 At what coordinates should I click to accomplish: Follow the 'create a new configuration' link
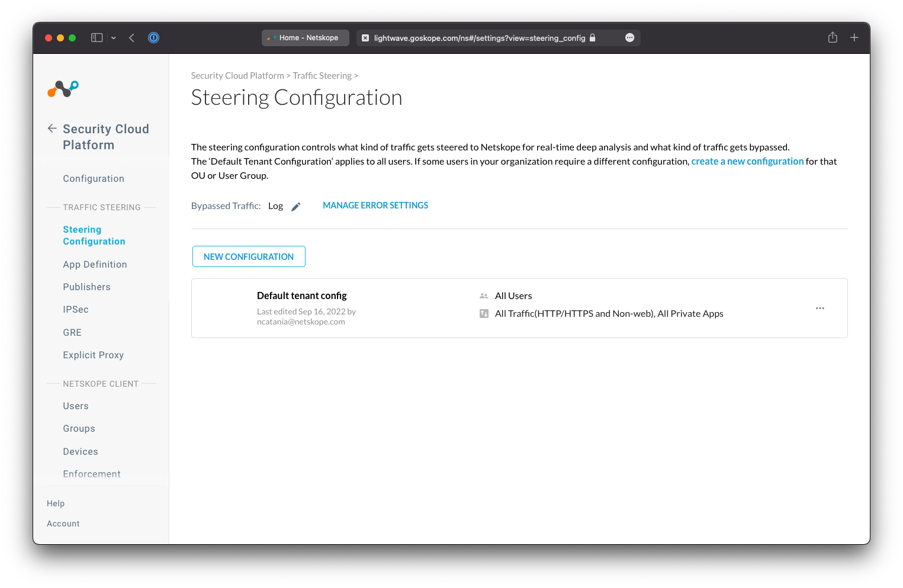click(x=747, y=162)
